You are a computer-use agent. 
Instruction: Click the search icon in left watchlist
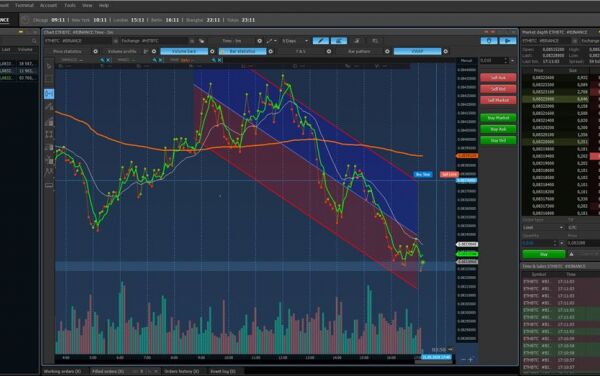pyautogui.click(x=34, y=41)
